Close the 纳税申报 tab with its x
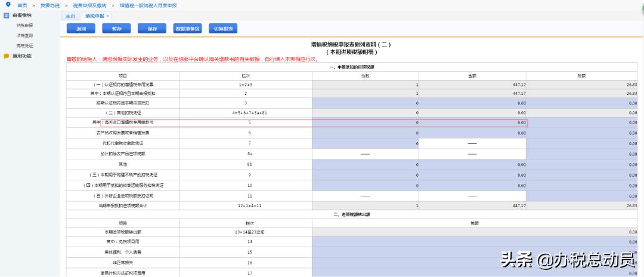Viewport: 644px width, 277px height. coord(107,16)
